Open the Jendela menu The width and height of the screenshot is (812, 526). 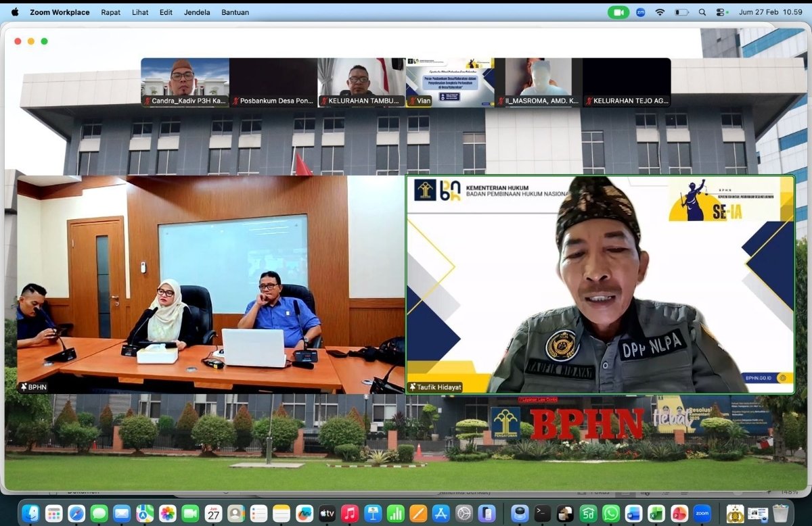point(197,12)
